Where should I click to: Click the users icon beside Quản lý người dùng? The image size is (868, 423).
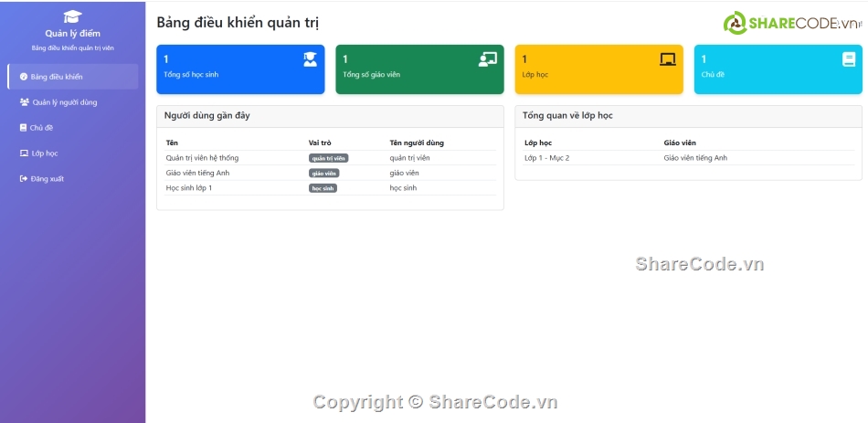pos(24,102)
